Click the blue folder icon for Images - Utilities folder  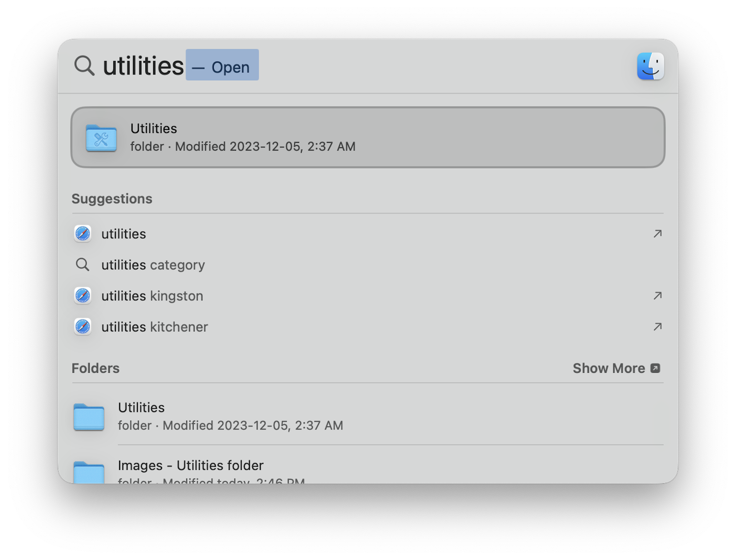click(x=89, y=472)
